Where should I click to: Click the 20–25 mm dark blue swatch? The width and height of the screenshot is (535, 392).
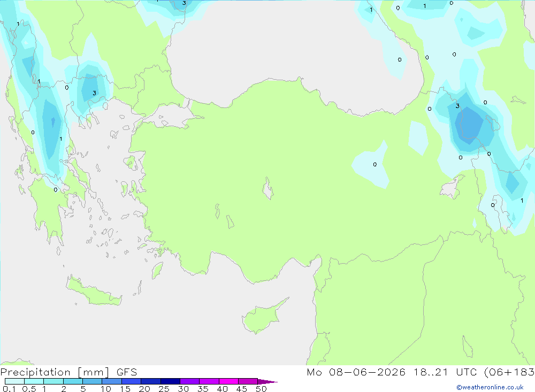point(151,381)
